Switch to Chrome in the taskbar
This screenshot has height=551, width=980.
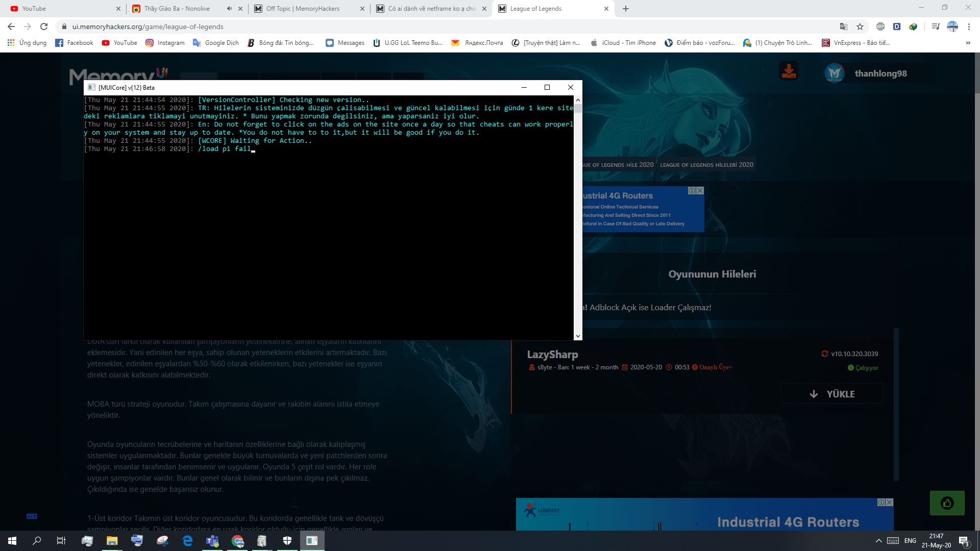coord(237,541)
